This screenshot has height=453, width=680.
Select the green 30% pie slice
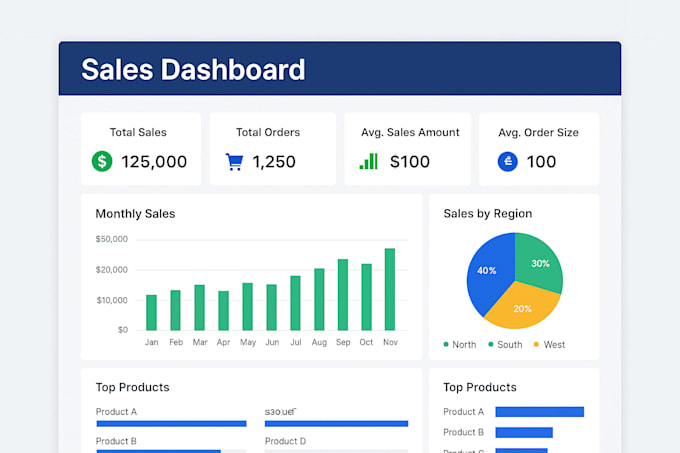538,262
